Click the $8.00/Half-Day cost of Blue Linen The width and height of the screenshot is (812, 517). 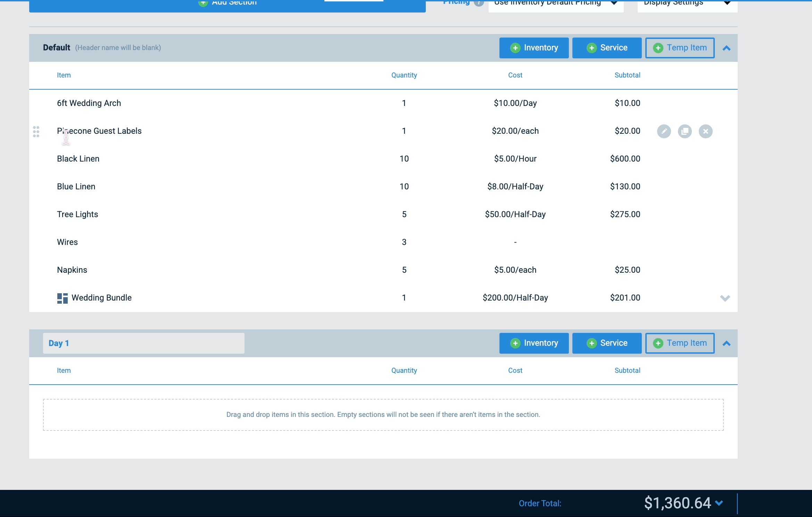coord(515,187)
